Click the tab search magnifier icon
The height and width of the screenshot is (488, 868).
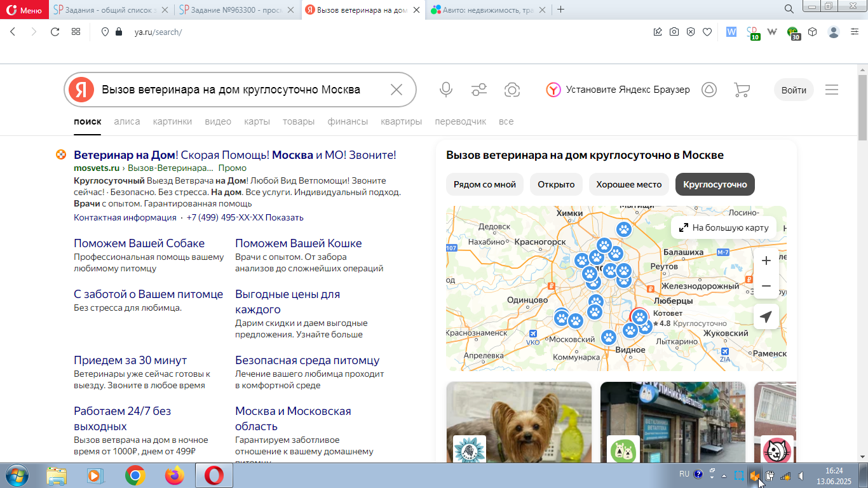coord(789,9)
